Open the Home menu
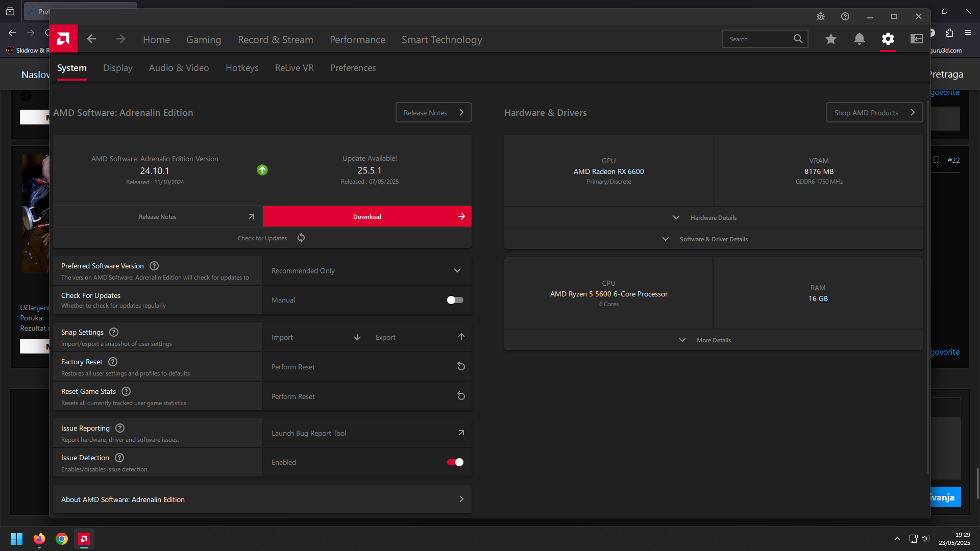The image size is (980, 551). point(156,39)
